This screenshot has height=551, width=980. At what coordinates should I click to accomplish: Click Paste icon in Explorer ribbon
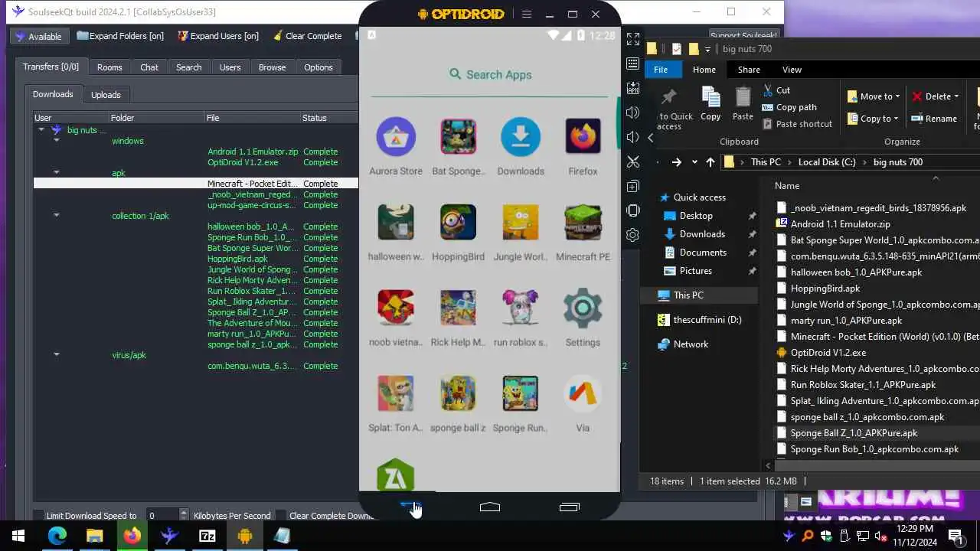tap(743, 104)
